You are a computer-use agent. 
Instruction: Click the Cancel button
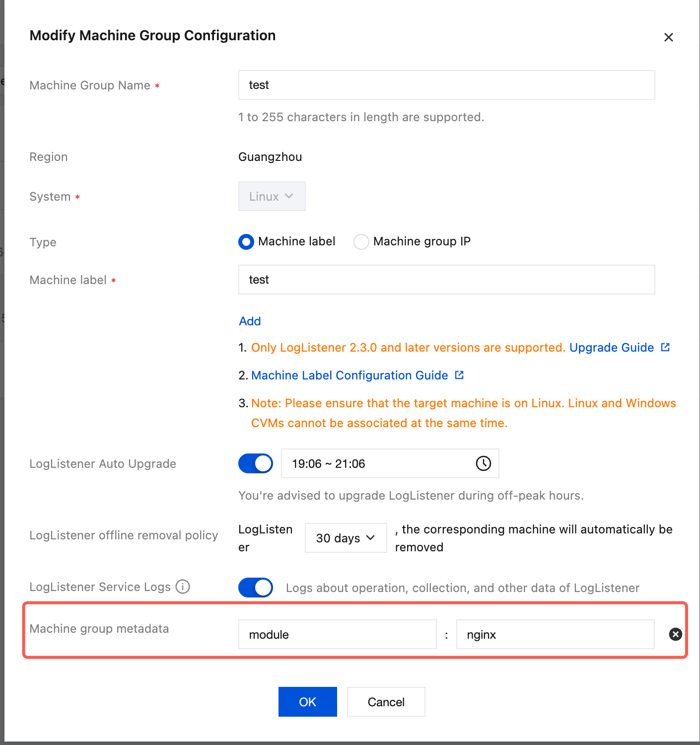pos(386,702)
